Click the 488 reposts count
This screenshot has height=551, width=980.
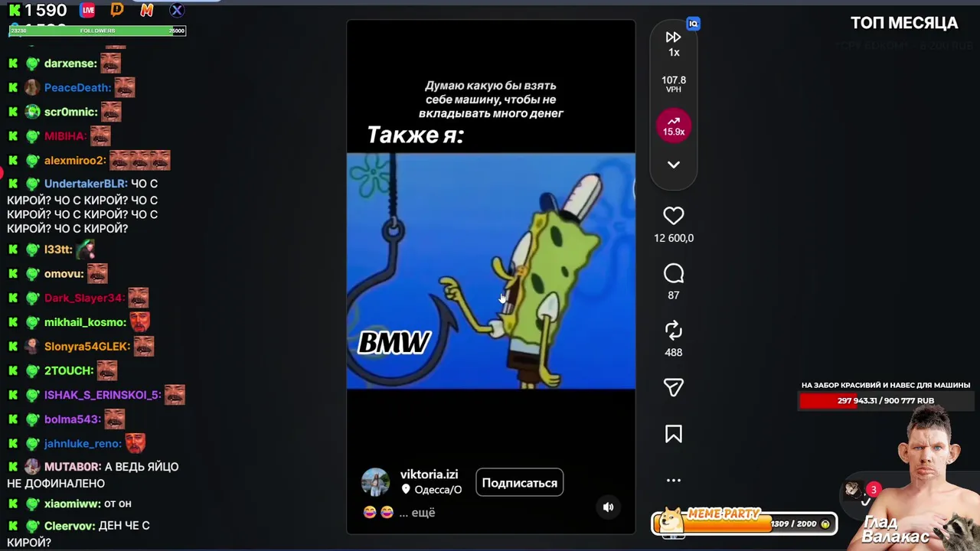click(x=674, y=353)
